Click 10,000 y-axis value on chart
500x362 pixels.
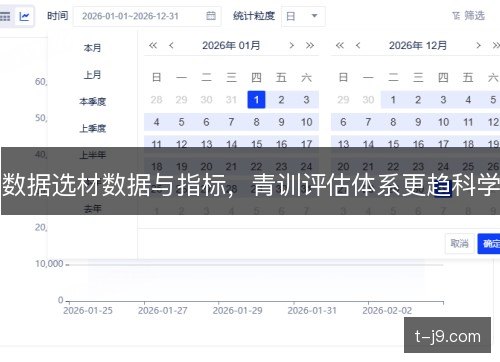click(49, 264)
